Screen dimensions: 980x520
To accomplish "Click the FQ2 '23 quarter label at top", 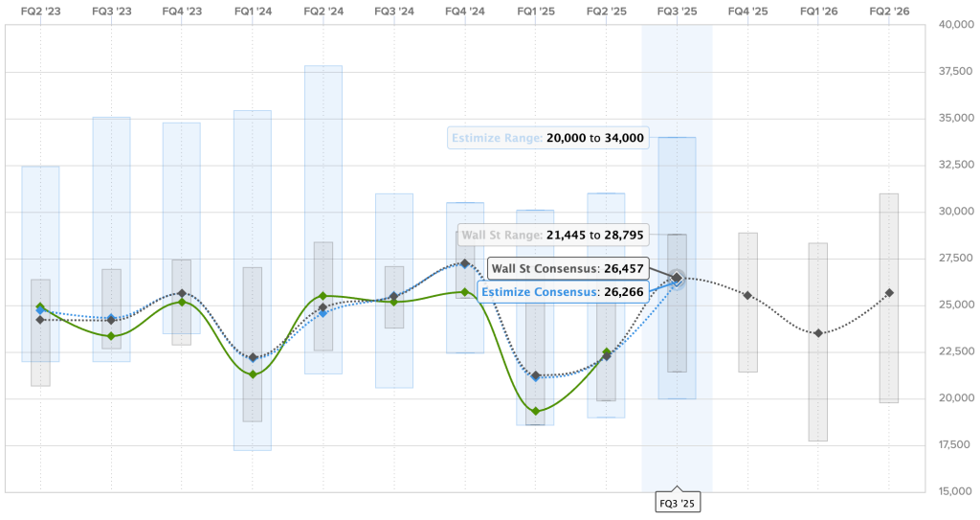I will click(x=40, y=11).
